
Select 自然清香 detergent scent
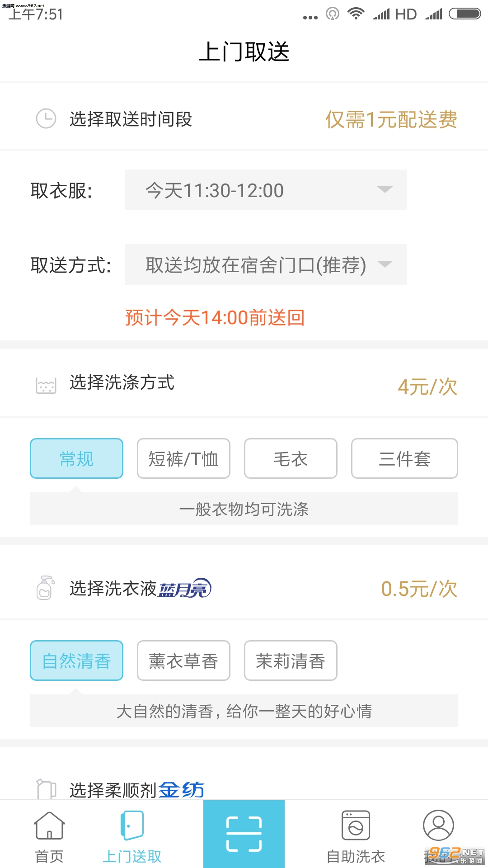(76, 660)
